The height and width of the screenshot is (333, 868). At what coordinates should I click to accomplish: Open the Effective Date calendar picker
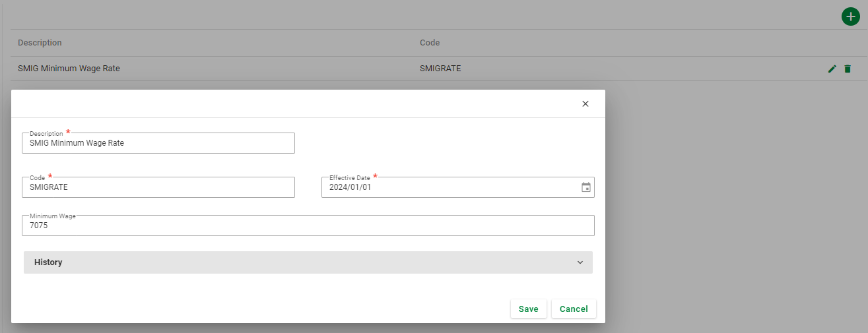click(x=585, y=187)
